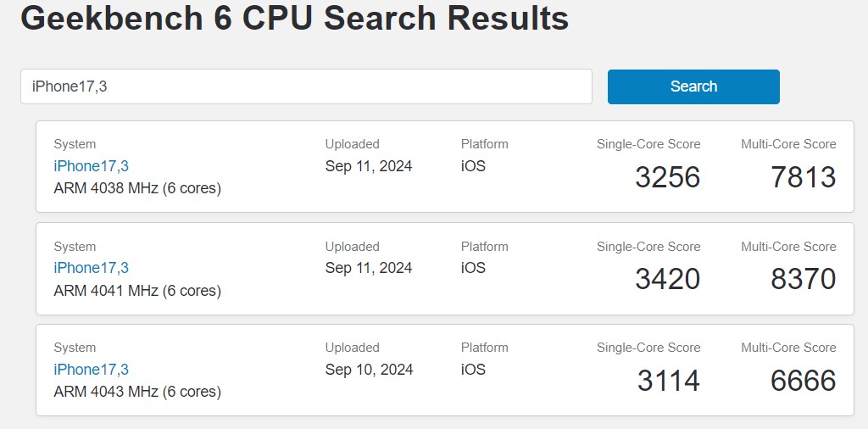868x429 pixels.
Task: Click the ARM 4038 MHz (6 cores) text
Action: point(137,188)
